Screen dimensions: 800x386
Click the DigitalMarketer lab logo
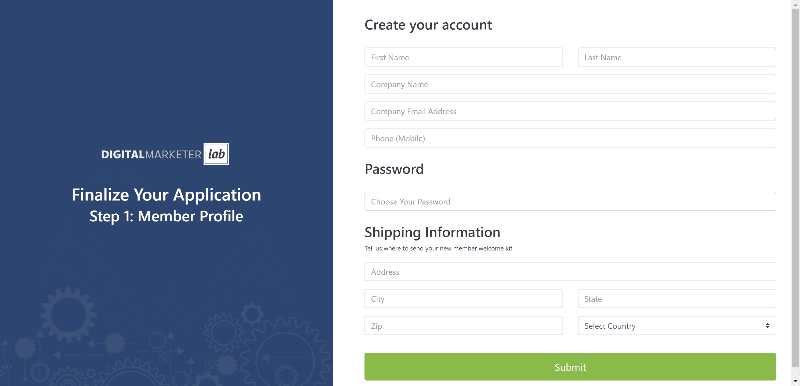tap(165, 155)
